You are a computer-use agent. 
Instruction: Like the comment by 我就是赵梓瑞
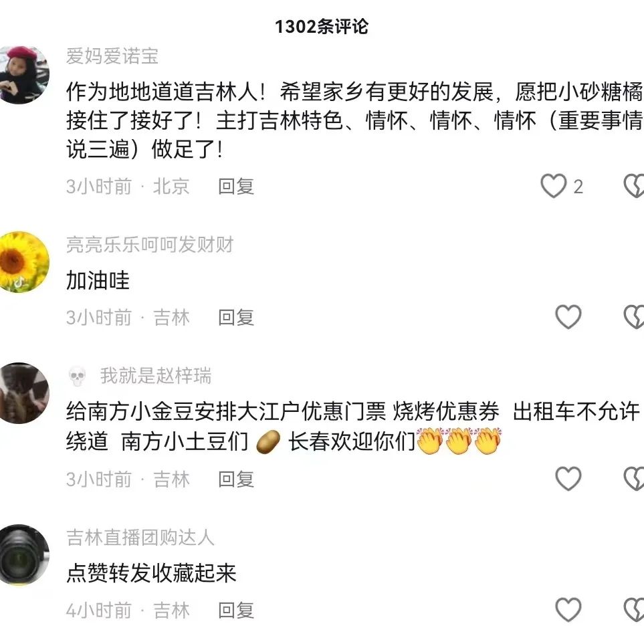(568, 478)
